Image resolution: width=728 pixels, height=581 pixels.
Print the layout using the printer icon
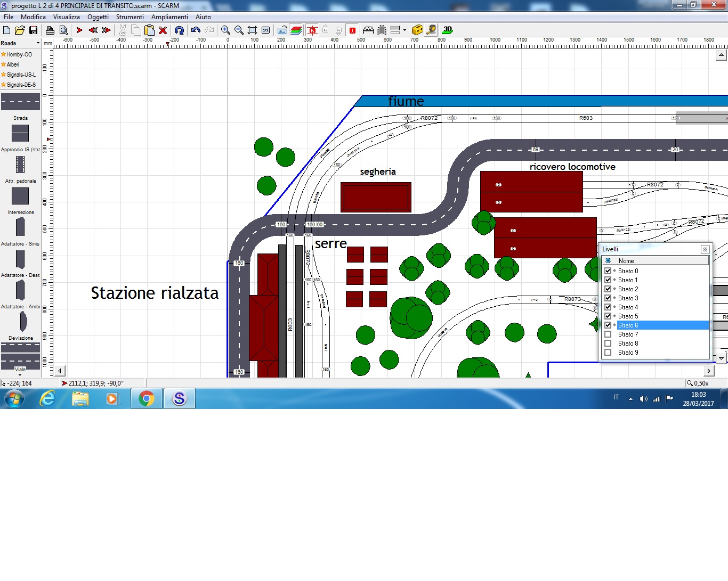coord(50,30)
